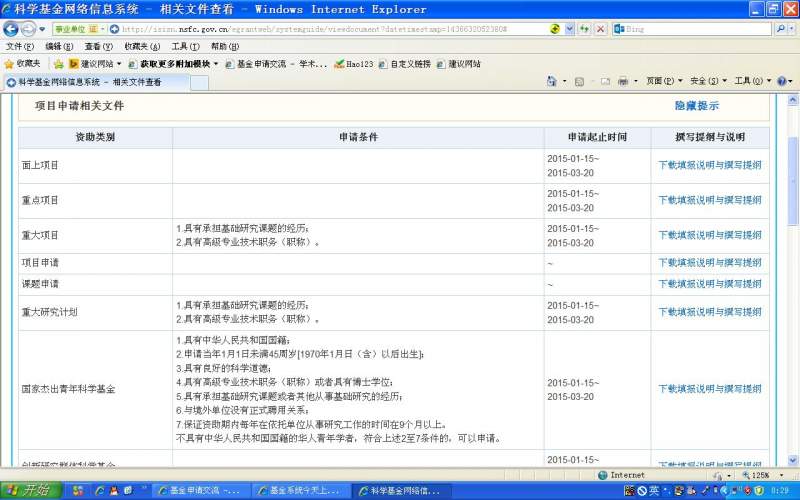
Task: Open the 125% zoom level control
Action: [762, 475]
